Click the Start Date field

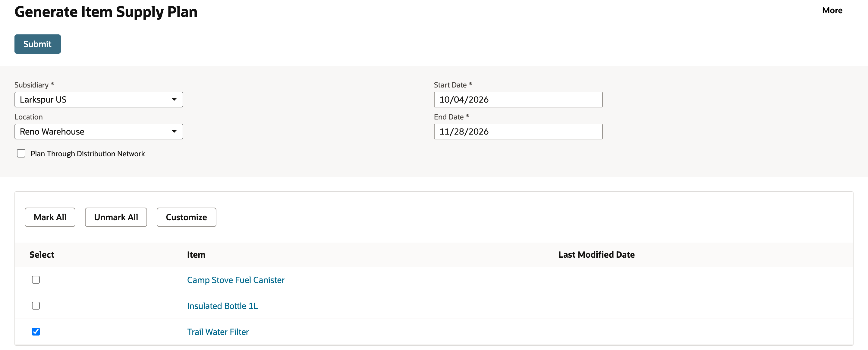click(x=518, y=100)
